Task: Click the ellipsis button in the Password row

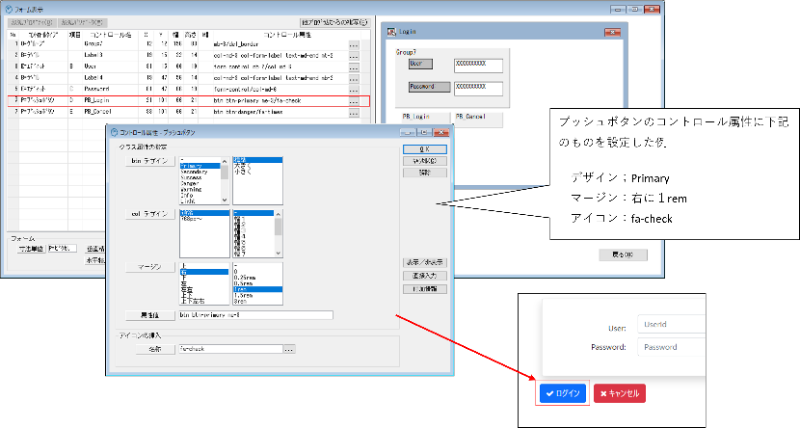Action: [x=354, y=90]
